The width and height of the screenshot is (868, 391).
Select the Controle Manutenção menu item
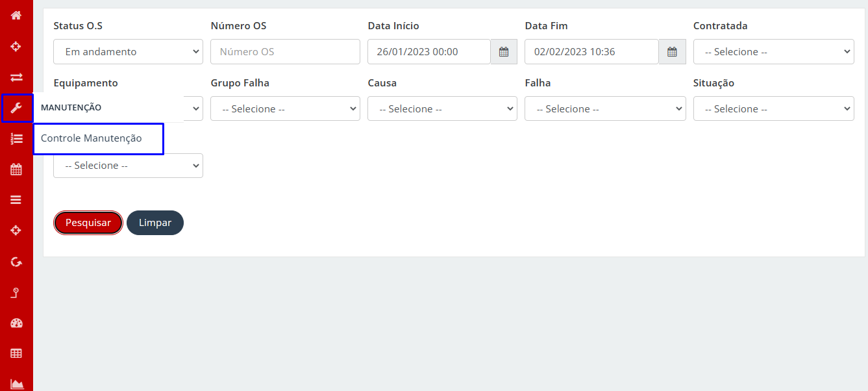coord(98,138)
